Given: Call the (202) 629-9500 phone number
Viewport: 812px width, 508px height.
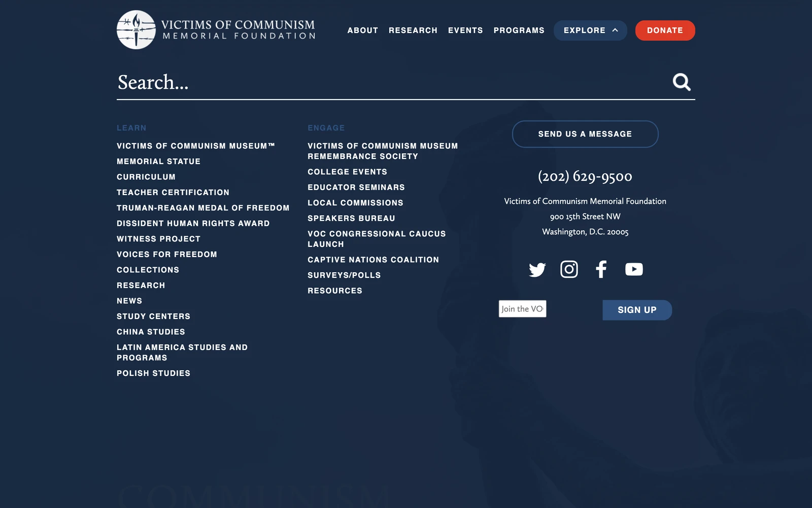Looking at the screenshot, I should [585, 176].
